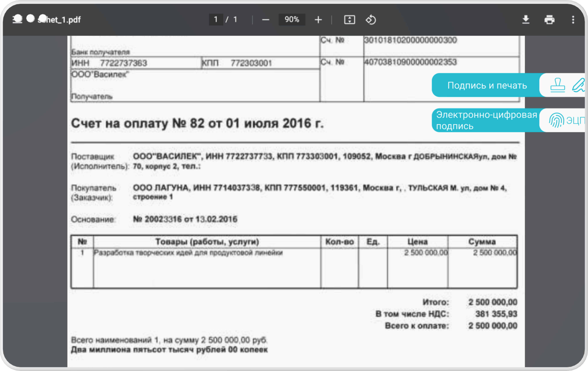The height and width of the screenshot is (371, 588).
Task: Click the account number 40703810900000002353
Action: (410, 62)
